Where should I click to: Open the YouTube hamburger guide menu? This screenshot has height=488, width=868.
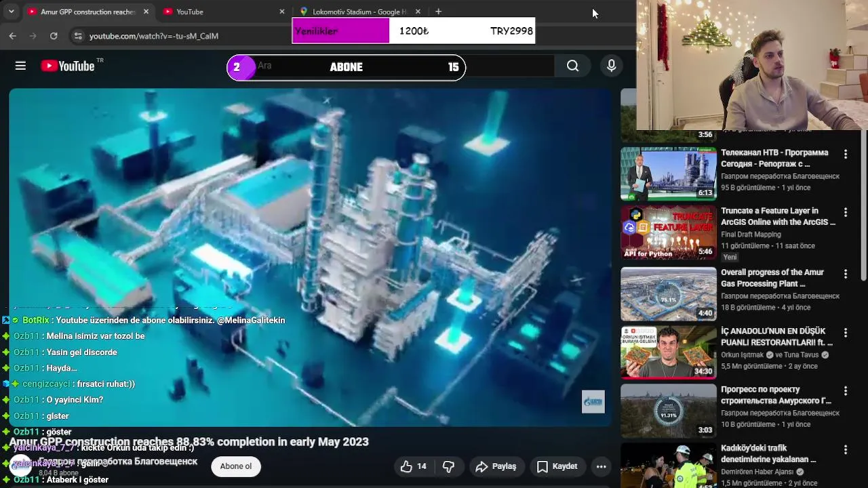coord(20,66)
